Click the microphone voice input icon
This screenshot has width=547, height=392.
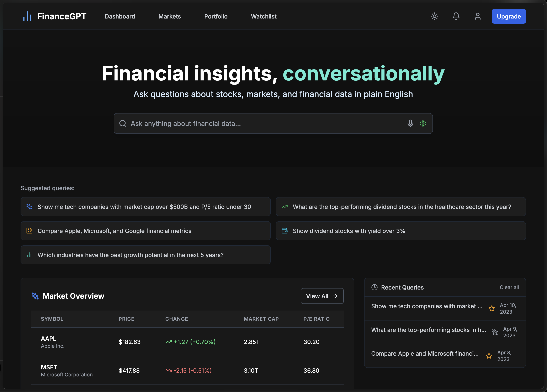[x=410, y=123]
